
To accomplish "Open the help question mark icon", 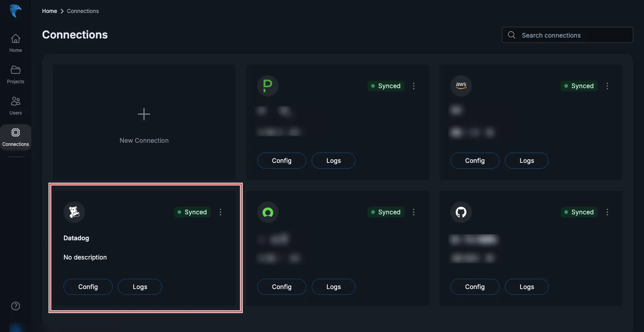I will (x=16, y=306).
